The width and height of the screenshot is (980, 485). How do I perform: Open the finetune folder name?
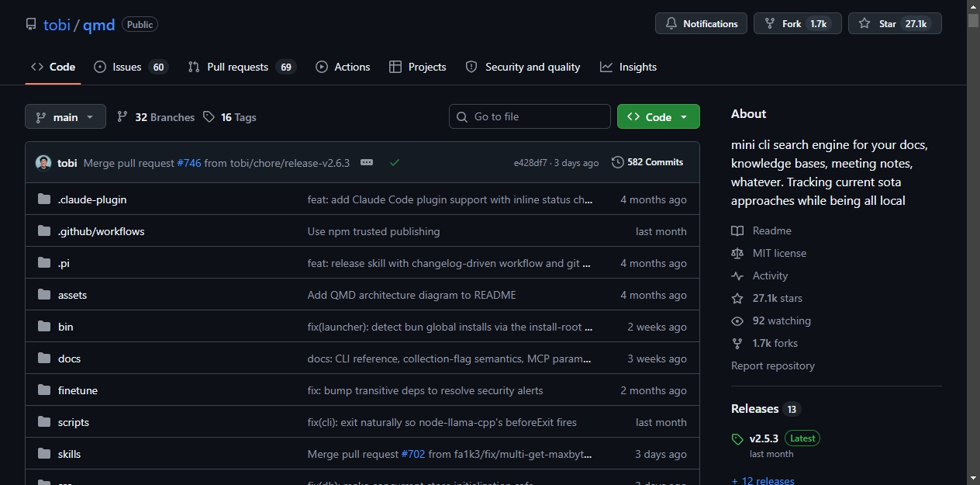pyautogui.click(x=78, y=390)
